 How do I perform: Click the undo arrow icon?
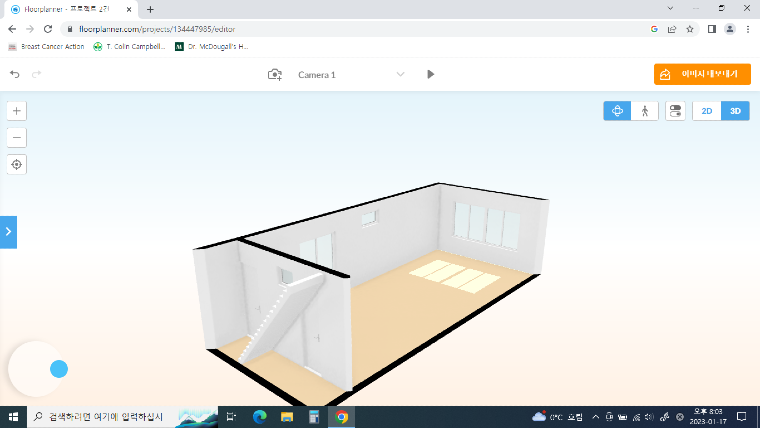(x=15, y=74)
